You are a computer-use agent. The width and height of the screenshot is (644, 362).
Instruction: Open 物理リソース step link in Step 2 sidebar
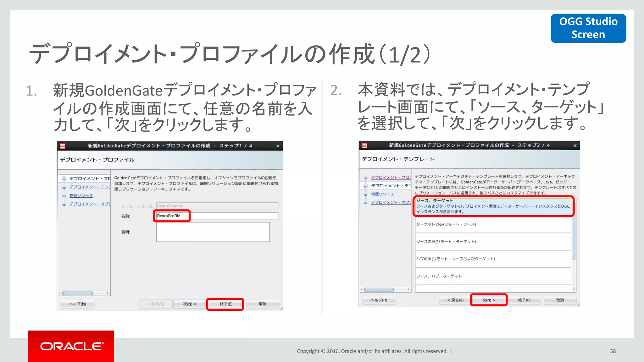click(x=383, y=194)
